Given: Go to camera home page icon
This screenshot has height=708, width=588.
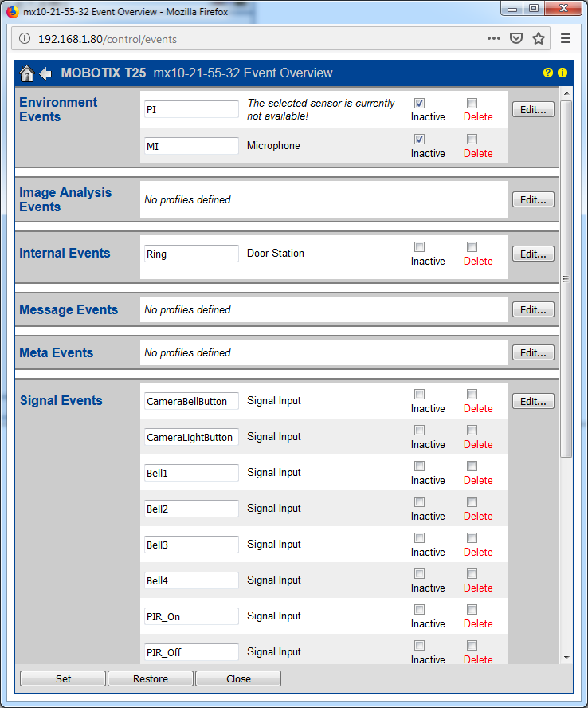Looking at the screenshot, I should click(x=27, y=73).
